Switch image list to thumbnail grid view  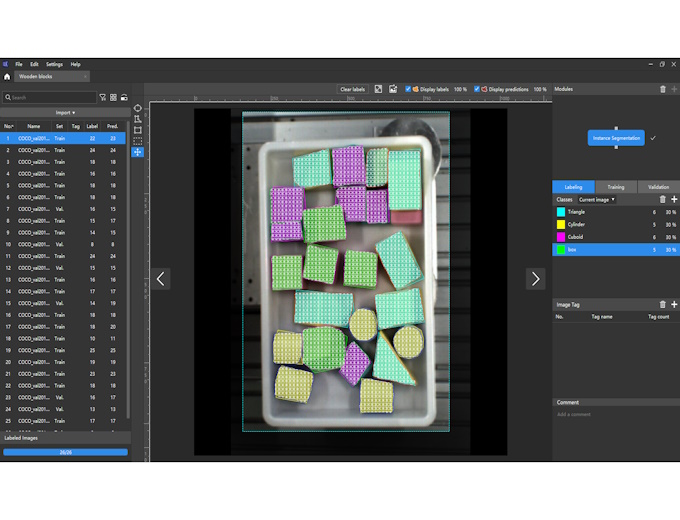(113, 98)
